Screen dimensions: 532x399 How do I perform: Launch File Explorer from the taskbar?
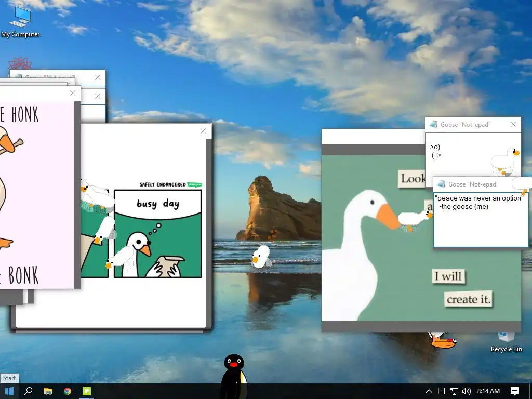click(48, 391)
